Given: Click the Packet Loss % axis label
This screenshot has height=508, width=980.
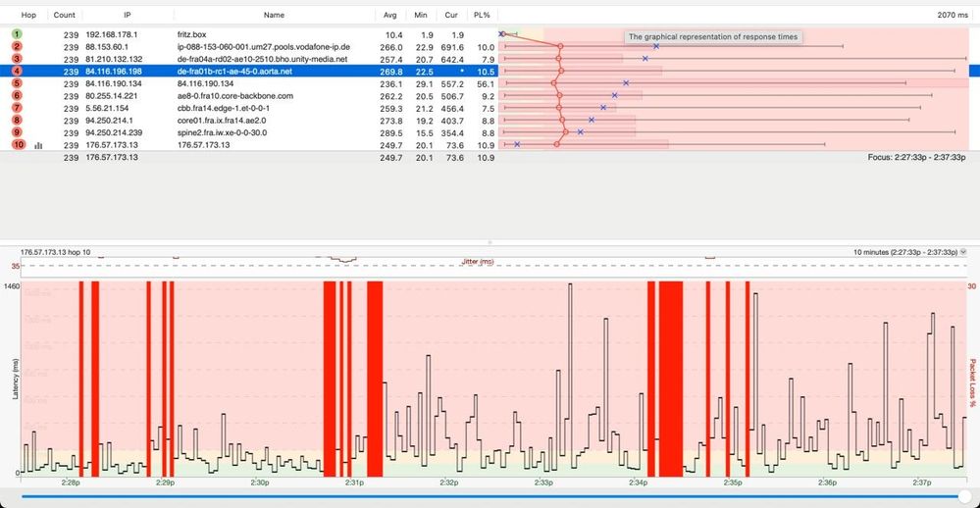Looking at the screenshot, I should coord(972,382).
